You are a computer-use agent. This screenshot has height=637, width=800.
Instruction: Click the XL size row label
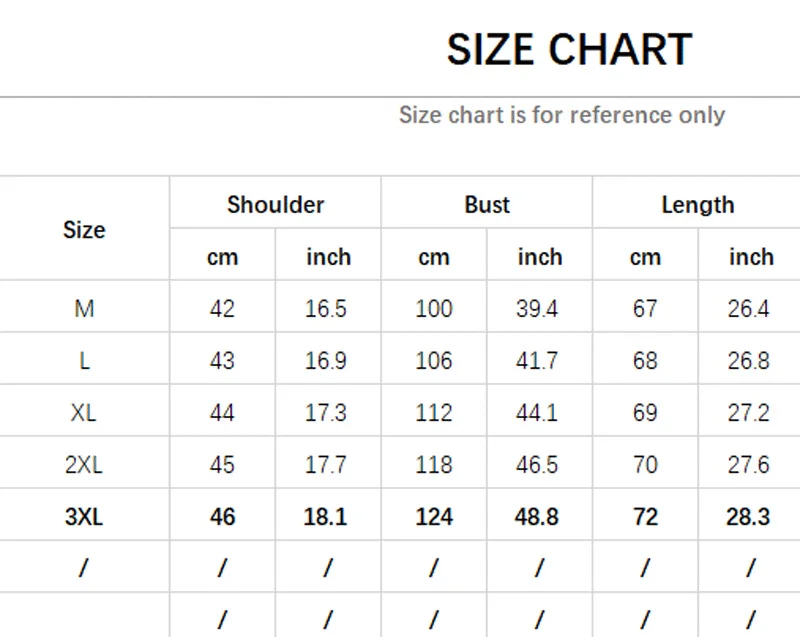click(84, 413)
